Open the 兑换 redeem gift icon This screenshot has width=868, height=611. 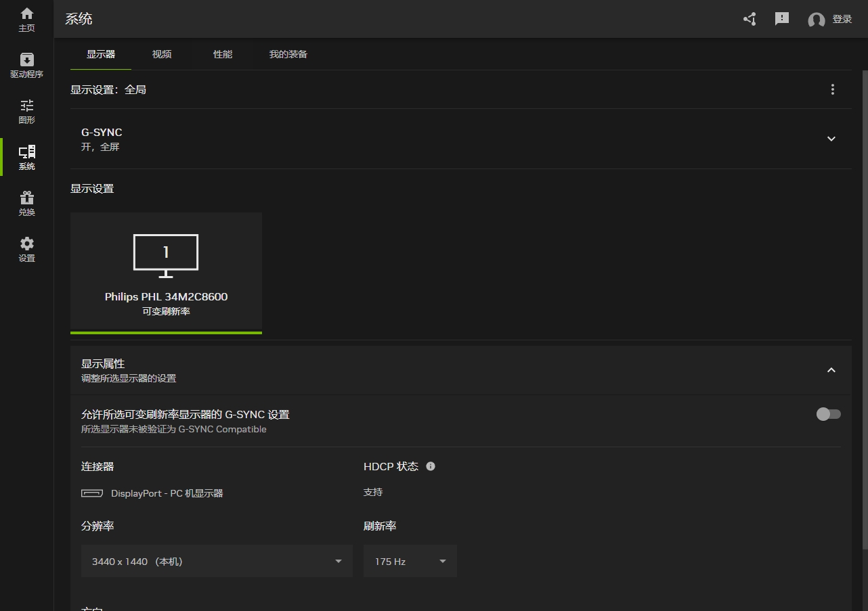tap(26, 204)
